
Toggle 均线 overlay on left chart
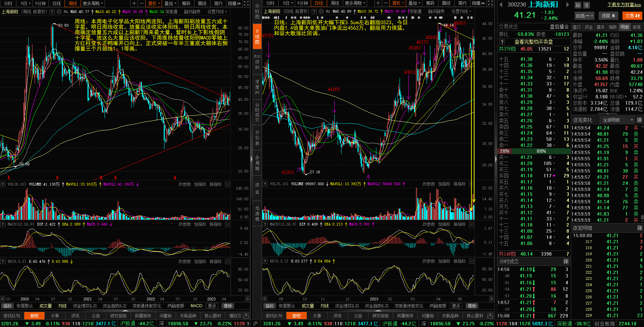pos(63,306)
